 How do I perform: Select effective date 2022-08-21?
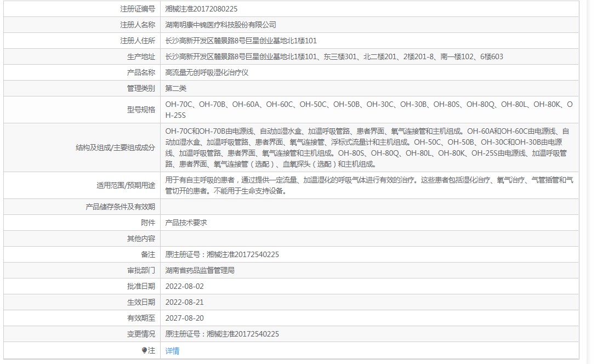pos(184,302)
